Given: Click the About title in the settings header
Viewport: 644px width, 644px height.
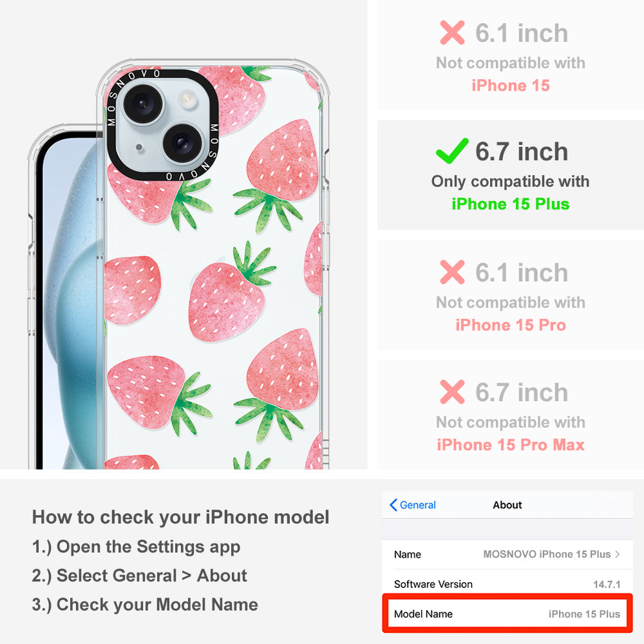Looking at the screenshot, I should click(x=507, y=505).
